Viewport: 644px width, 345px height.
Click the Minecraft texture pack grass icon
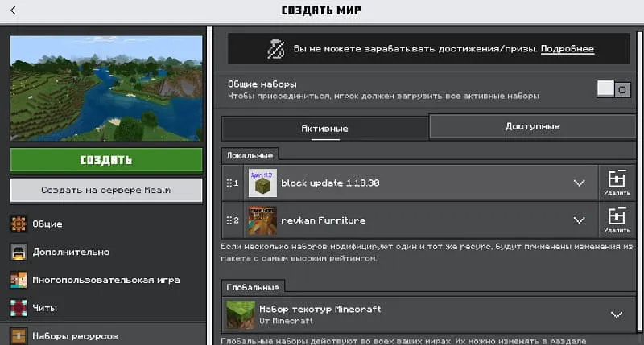click(241, 314)
